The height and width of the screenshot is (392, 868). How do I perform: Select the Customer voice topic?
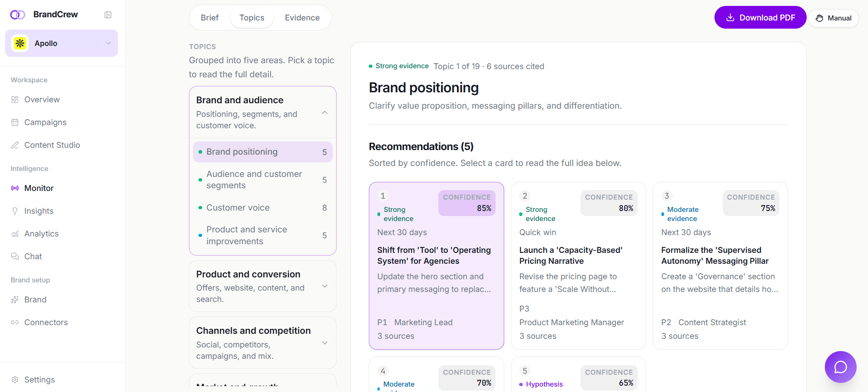263,208
